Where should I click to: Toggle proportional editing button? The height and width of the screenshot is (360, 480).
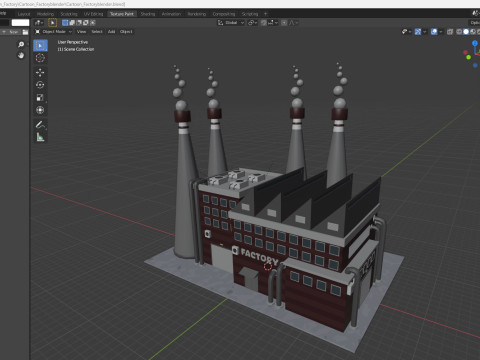pos(284,23)
